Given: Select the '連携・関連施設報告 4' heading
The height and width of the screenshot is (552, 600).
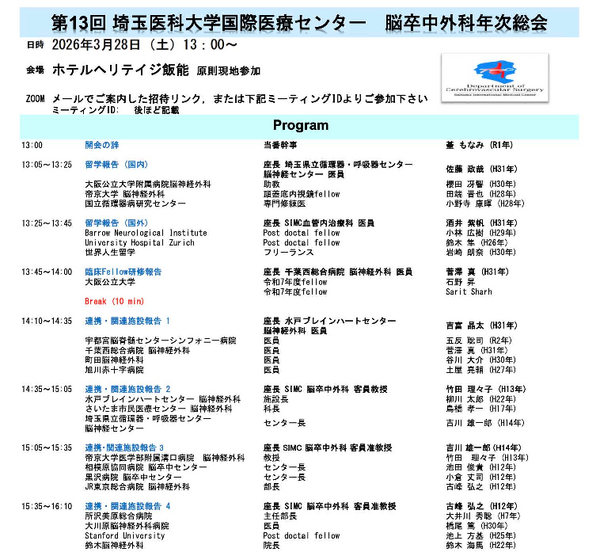Looking at the screenshot, I should tap(127, 506).
